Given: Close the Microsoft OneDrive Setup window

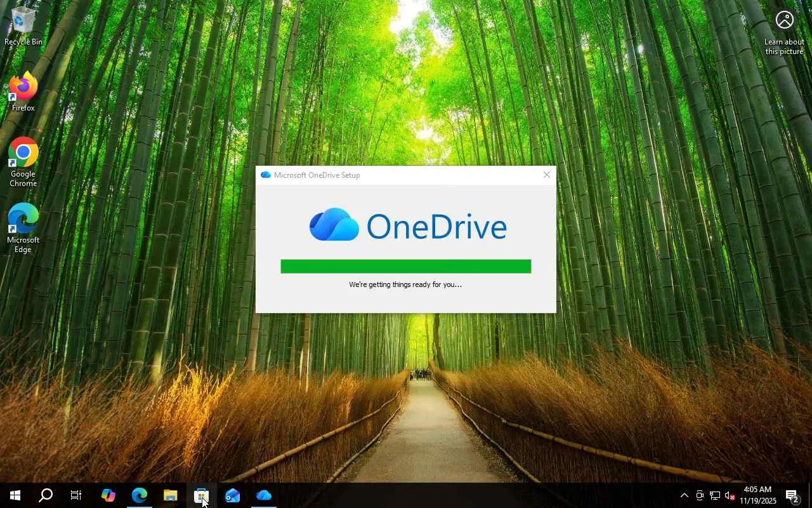Looking at the screenshot, I should click(x=547, y=175).
